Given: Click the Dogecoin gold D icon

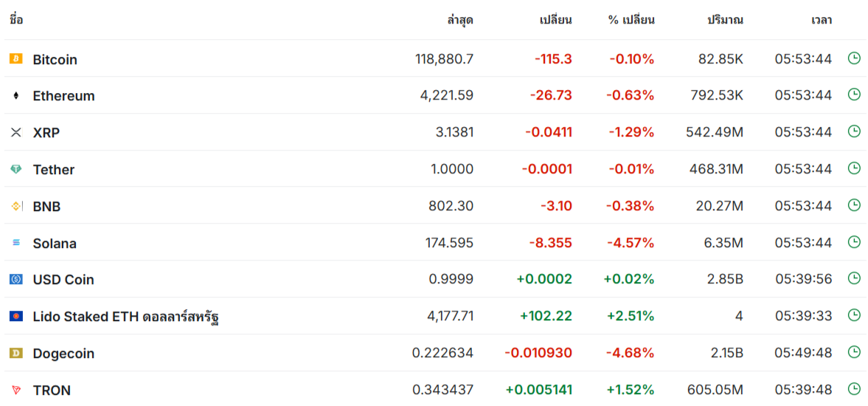Looking at the screenshot, I should point(16,353).
